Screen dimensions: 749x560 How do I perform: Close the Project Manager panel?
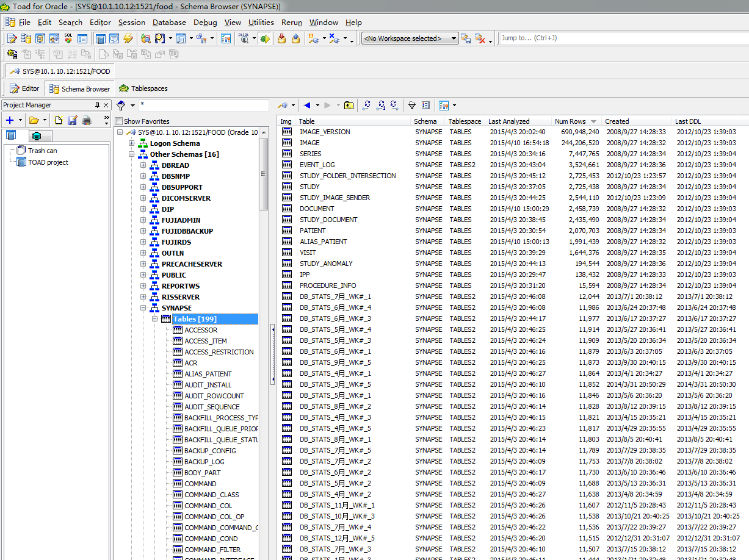(106, 105)
